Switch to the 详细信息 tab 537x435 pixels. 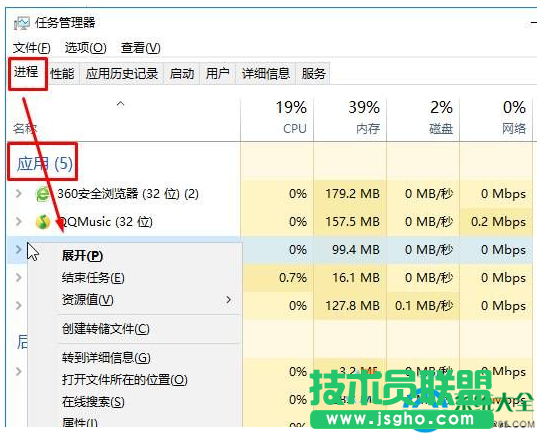click(265, 74)
